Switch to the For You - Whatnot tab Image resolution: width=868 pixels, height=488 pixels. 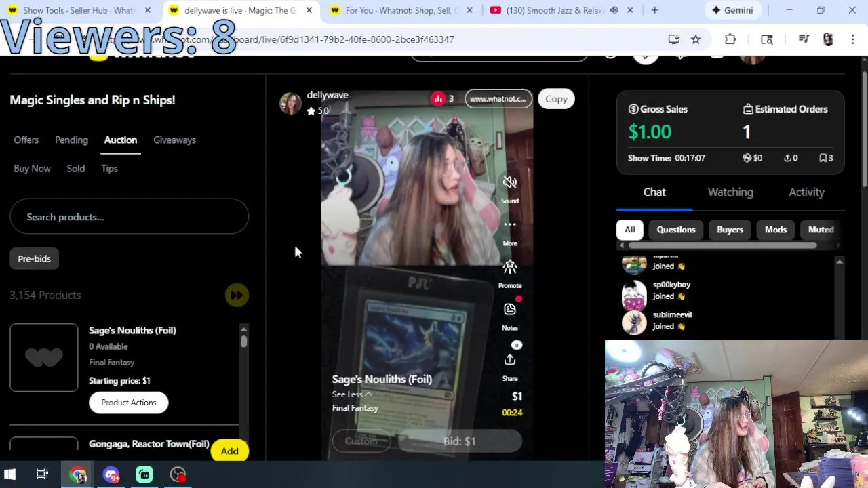coord(400,10)
